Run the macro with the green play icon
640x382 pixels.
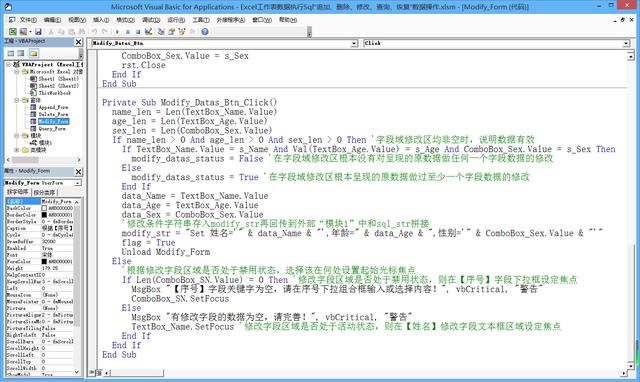pos(118,31)
